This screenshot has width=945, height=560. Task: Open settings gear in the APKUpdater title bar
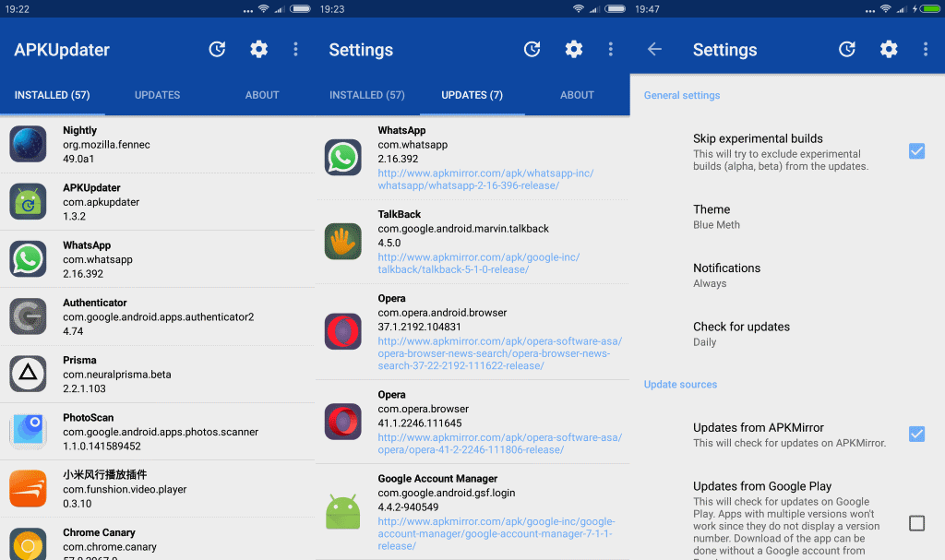[259, 50]
